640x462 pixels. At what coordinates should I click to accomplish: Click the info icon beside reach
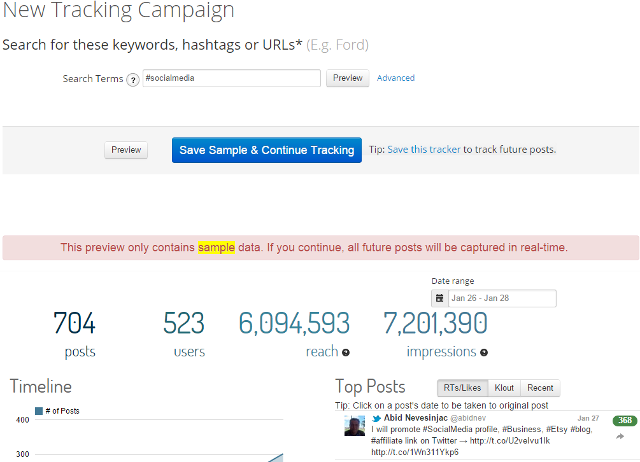(x=346, y=352)
